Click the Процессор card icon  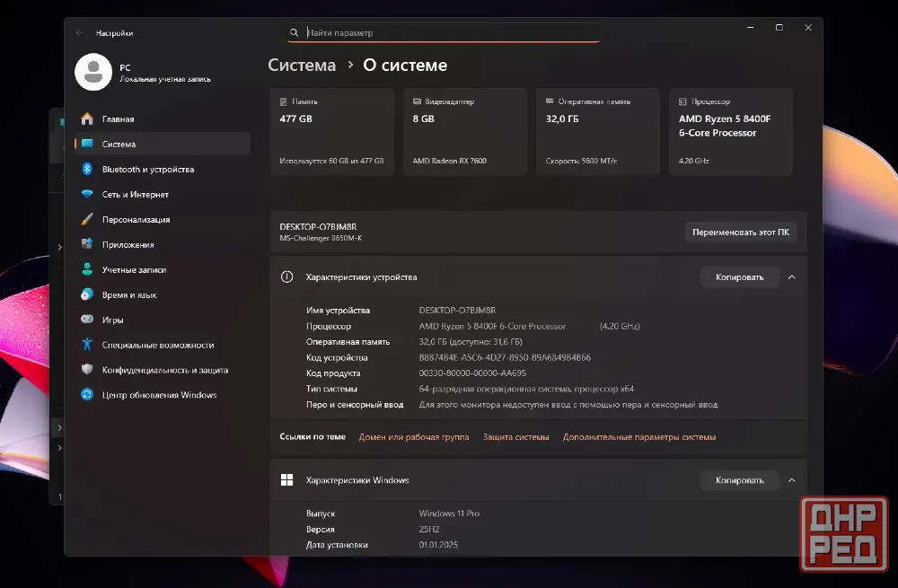[x=682, y=101]
